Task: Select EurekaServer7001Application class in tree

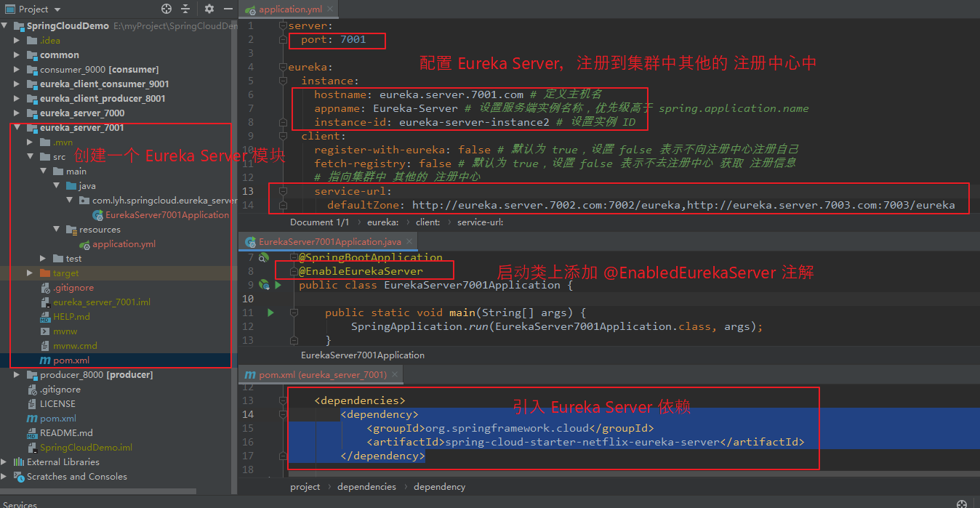Action: pyautogui.click(x=167, y=214)
